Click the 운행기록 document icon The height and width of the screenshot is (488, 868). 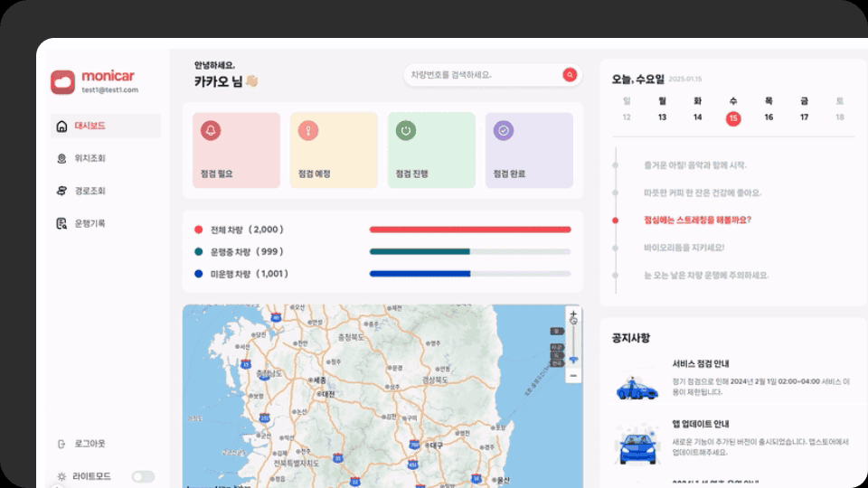(x=61, y=223)
